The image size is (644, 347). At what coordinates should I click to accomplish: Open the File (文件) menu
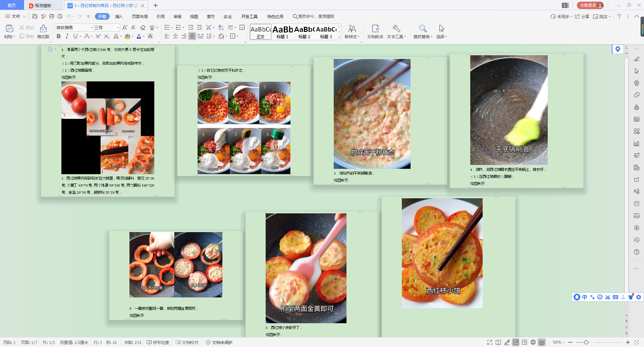click(x=16, y=16)
